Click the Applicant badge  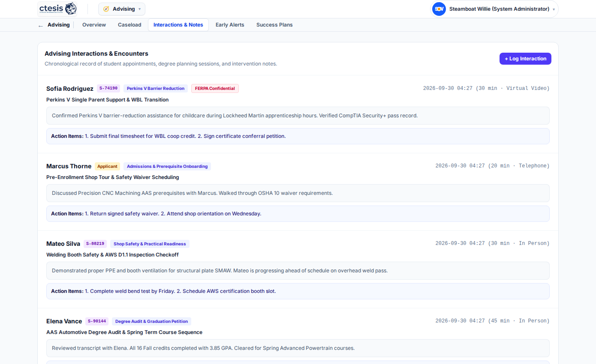(107, 166)
